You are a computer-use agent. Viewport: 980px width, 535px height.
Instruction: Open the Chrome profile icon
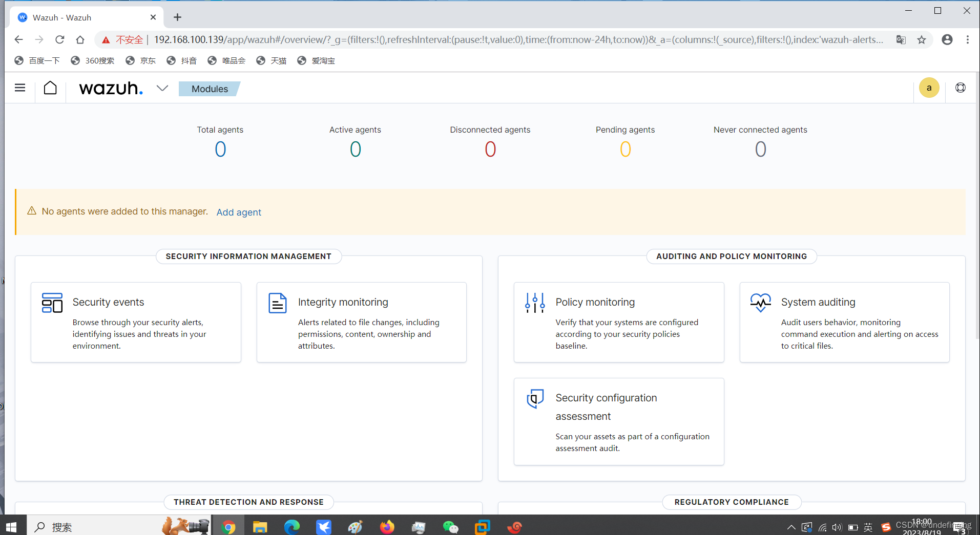(947, 39)
